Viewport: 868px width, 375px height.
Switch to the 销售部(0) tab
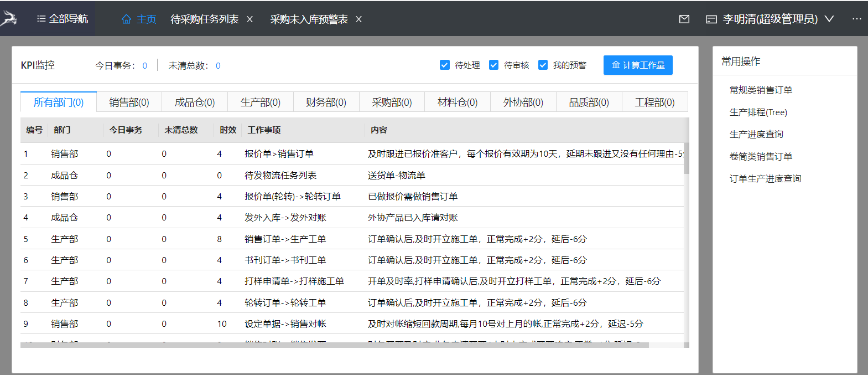pyautogui.click(x=129, y=102)
